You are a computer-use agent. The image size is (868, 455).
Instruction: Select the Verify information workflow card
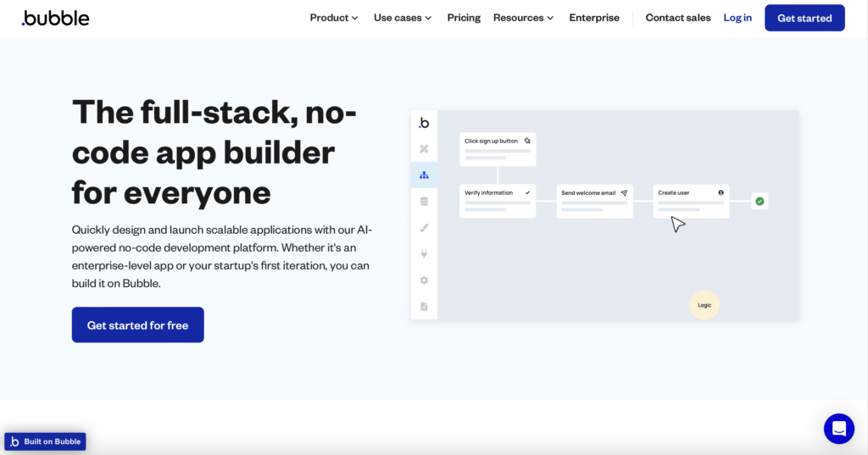click(x=498, y=201)
